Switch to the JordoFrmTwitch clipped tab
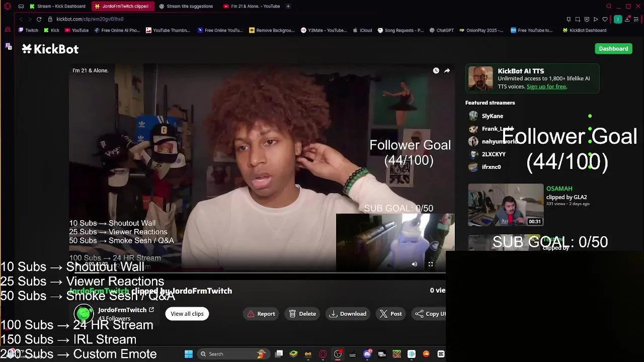This screenshot has width=644, height=362. click(122, 6)
